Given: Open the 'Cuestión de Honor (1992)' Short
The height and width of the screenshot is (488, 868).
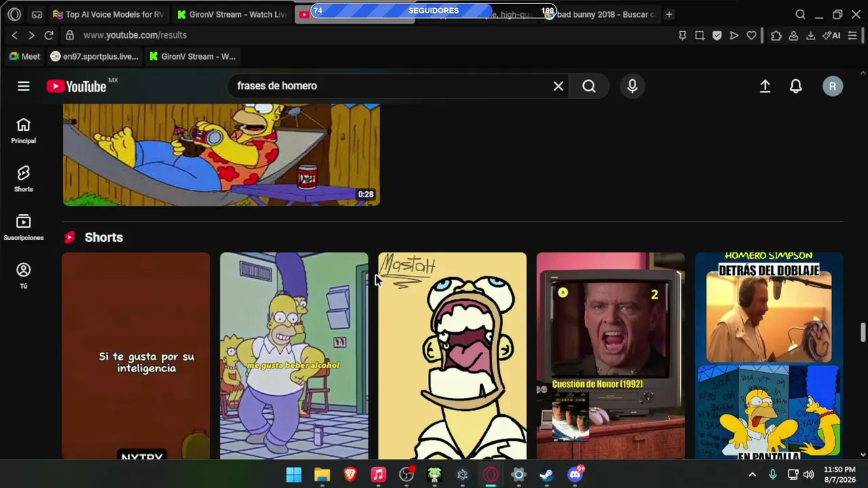Looking at the screenshot, I should 611,356.
